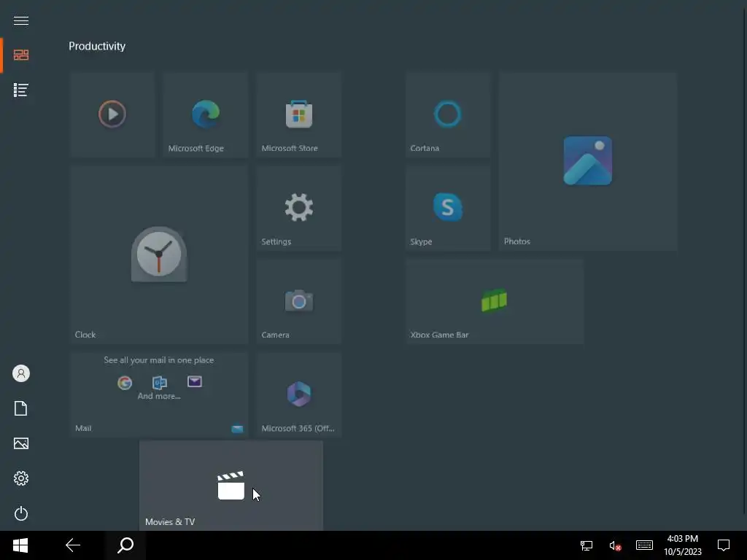This screenshot has height=560, width=747.
Task: Open the Pictures icon in sidebar
Action: tap(21, 443)
